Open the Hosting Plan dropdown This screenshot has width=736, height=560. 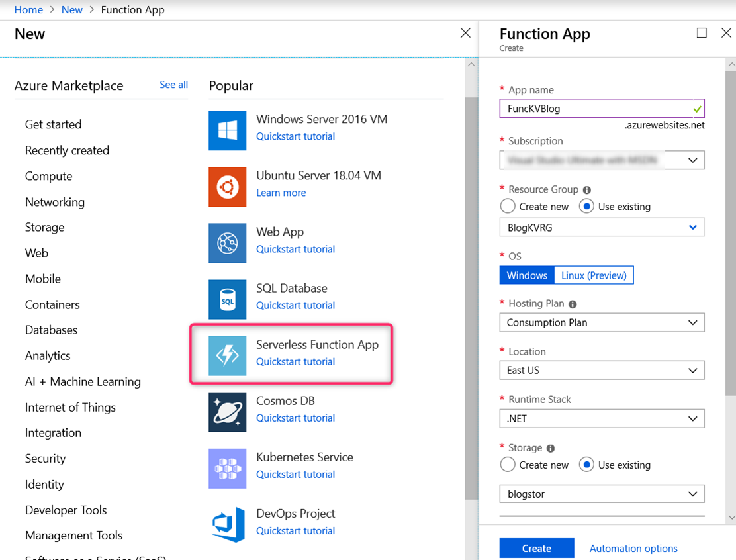[602, 322]
